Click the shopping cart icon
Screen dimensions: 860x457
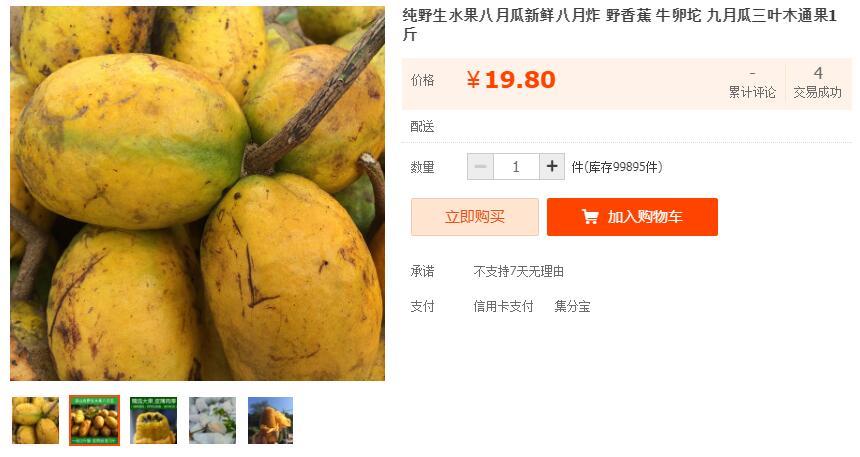point(590,217)
